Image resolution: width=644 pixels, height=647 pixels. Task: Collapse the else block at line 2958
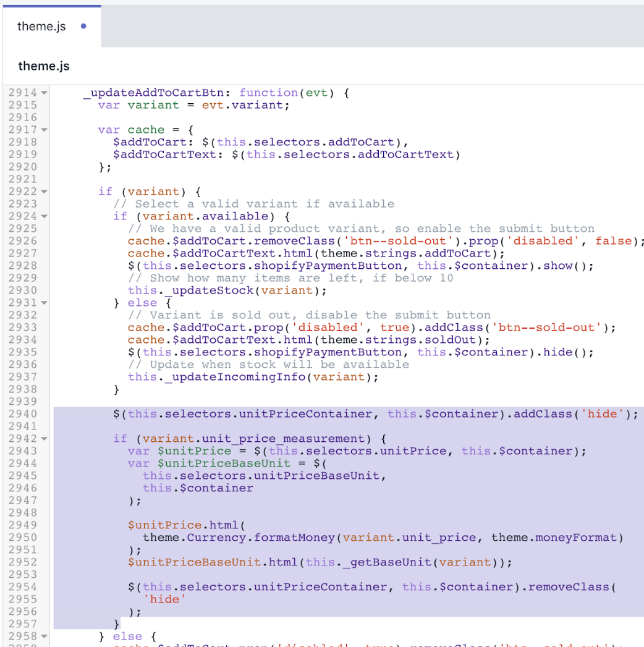[44, 636]
